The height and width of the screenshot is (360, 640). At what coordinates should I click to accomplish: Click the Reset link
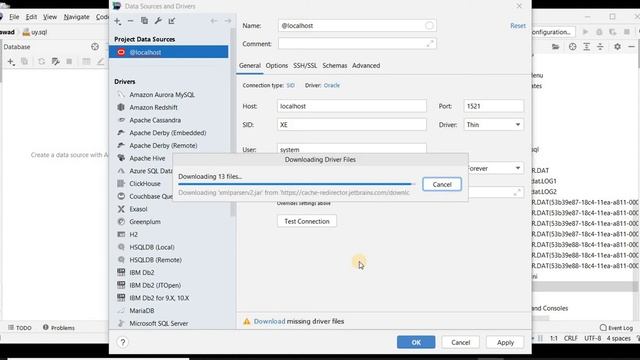518,25
